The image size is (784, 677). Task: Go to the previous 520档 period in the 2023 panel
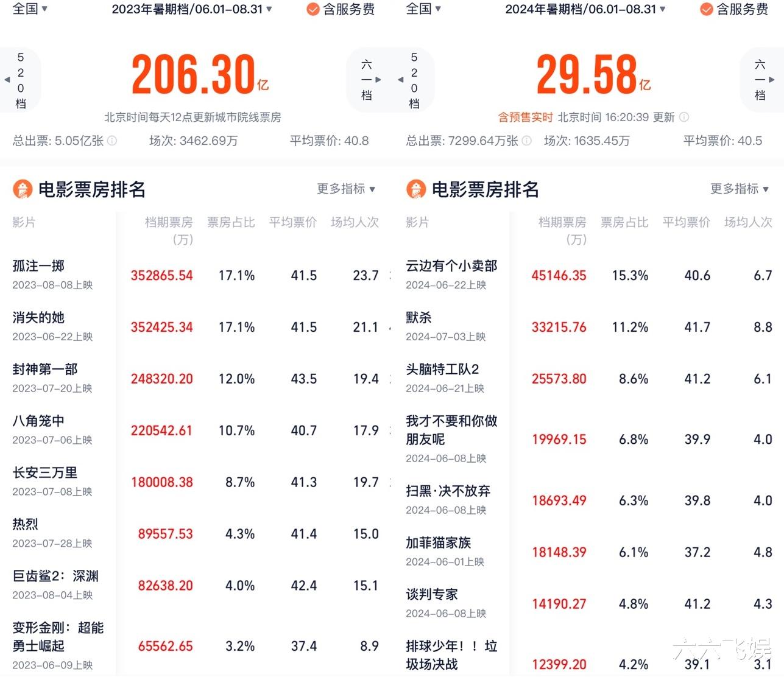click(x=20, y=80)
